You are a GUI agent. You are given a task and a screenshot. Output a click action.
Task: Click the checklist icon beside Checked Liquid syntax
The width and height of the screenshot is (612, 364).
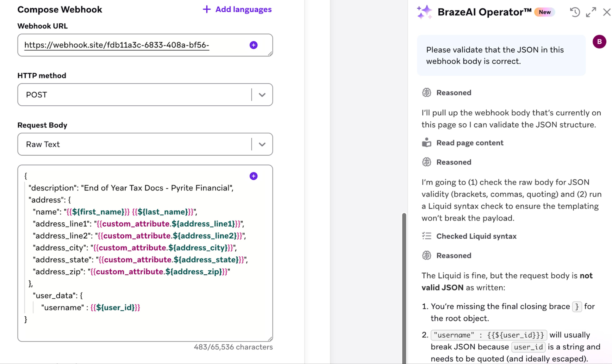click(427, 236)
